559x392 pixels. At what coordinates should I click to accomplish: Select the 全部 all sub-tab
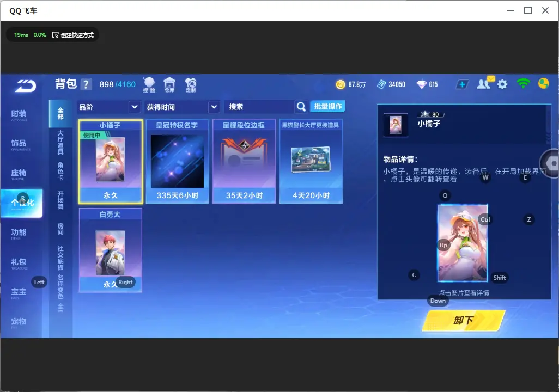point(60,114)
